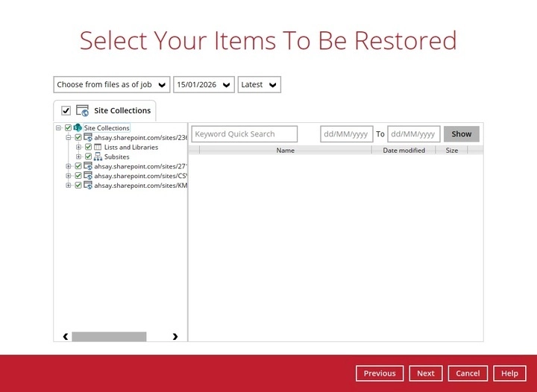537x392 pixels.
Task: Click the Show button
Action: click(x=461, y=134)
